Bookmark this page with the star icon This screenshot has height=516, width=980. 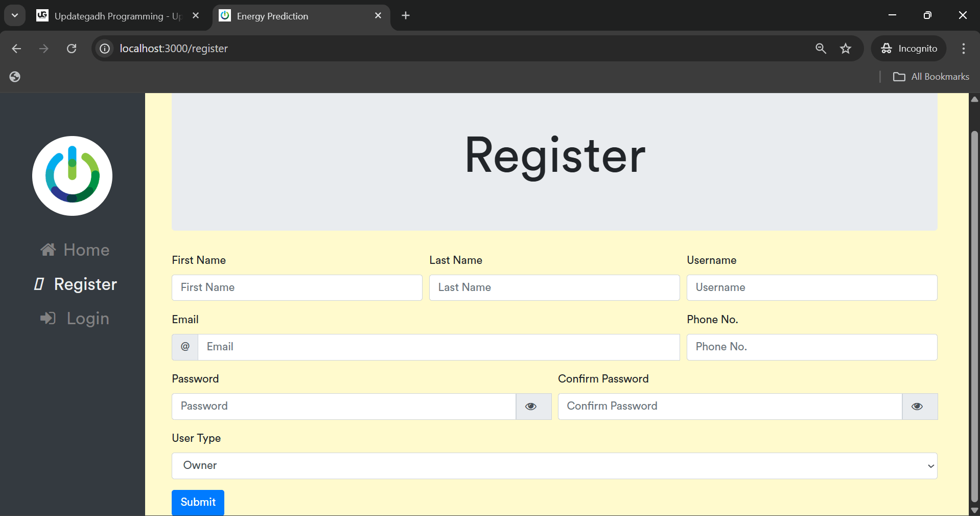(846, 49)
